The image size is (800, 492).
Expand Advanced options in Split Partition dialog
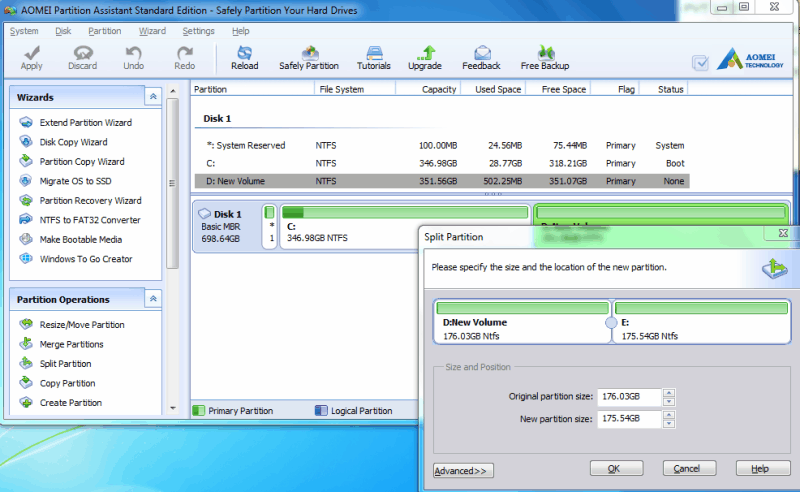[x=463, y=471]
